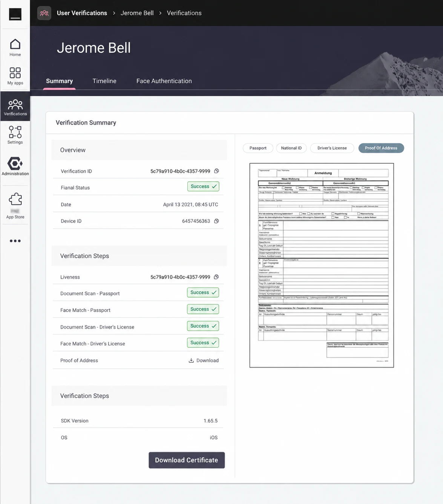Show the Driver's License document
This screenshot has width=443, height=504.
coord(332,148)
